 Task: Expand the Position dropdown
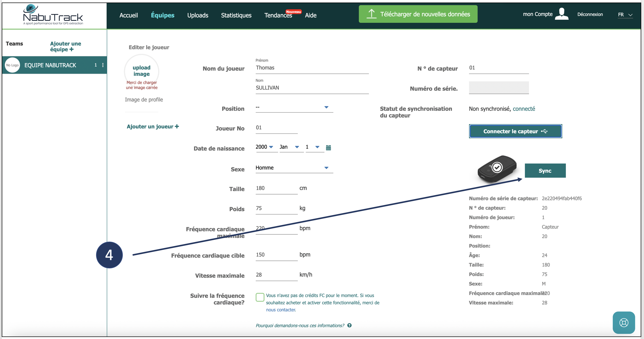point(294,107)
